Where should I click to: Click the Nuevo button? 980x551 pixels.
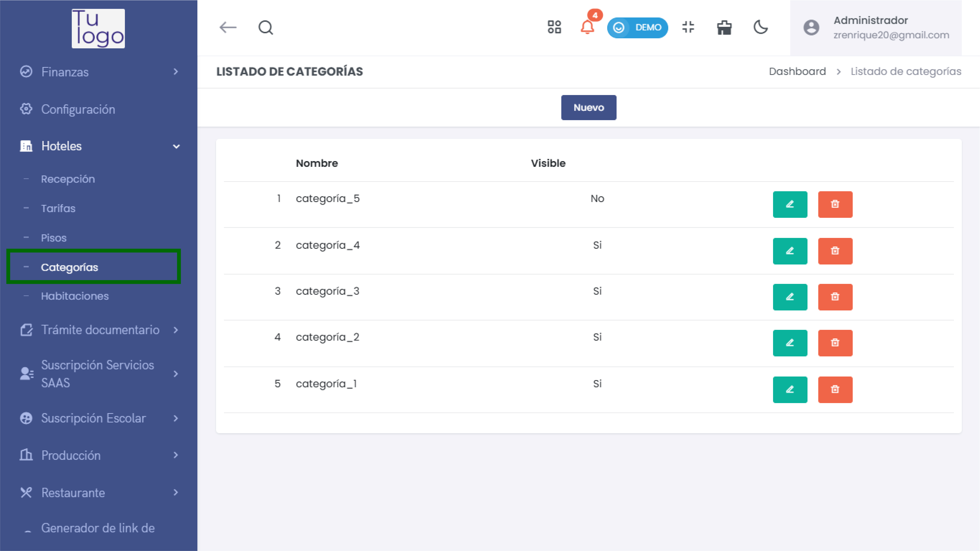point(589,108)
